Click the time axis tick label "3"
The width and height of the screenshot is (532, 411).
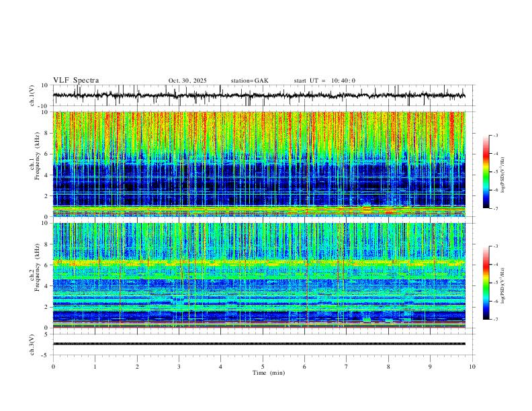click(x=179, y=367)
